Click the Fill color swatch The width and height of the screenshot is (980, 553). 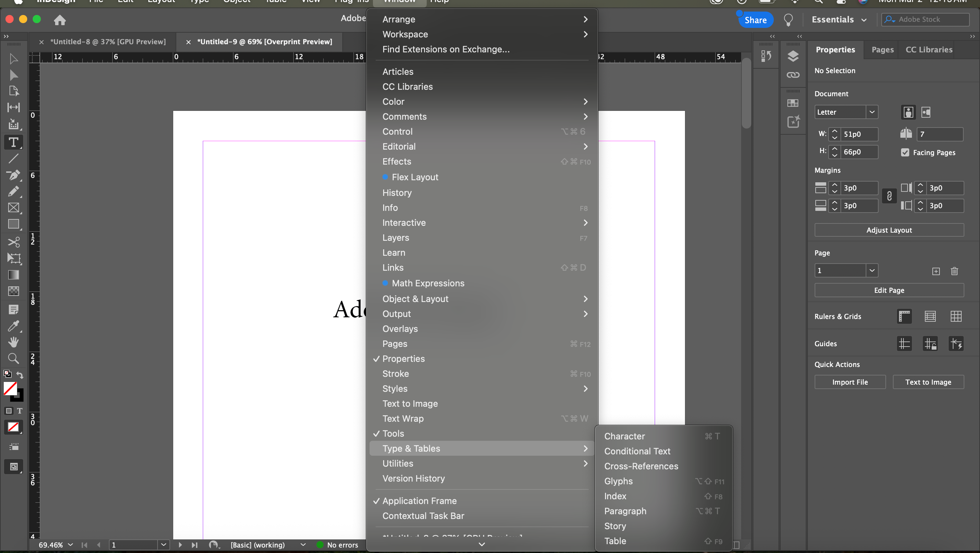[10, 388]
